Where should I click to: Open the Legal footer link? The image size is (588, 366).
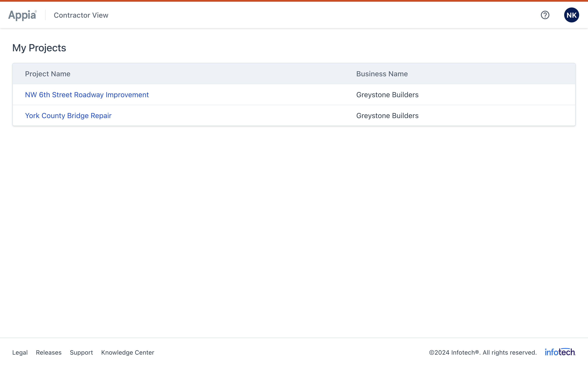(x=20, y=352)
